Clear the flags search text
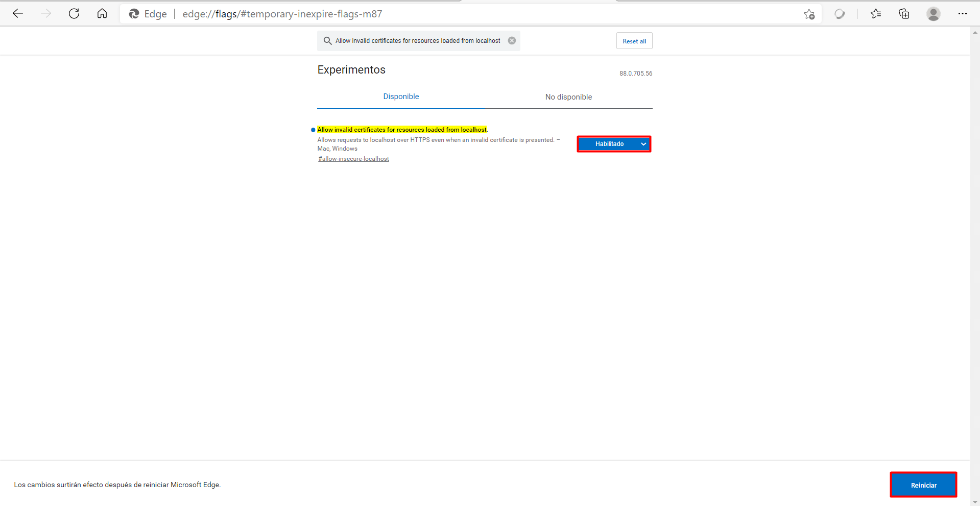The width and height of the screenshot is (980, 506). [x=512, y=41]
